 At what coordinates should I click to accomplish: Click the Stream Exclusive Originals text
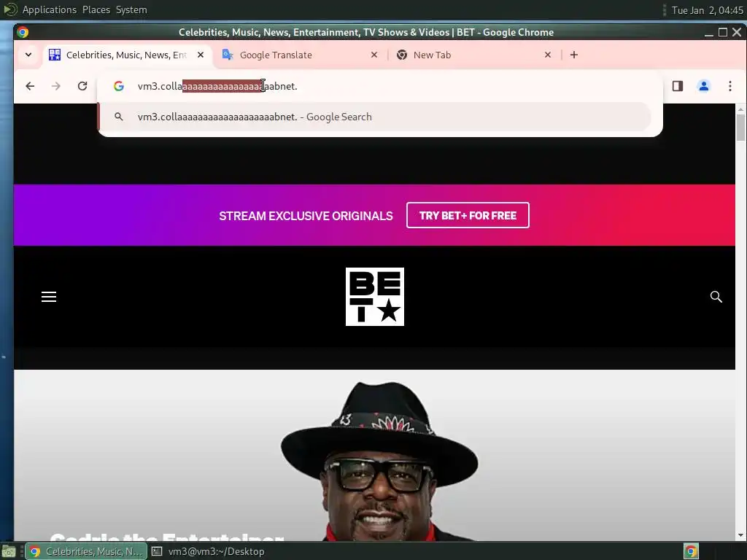pos(306,216)
